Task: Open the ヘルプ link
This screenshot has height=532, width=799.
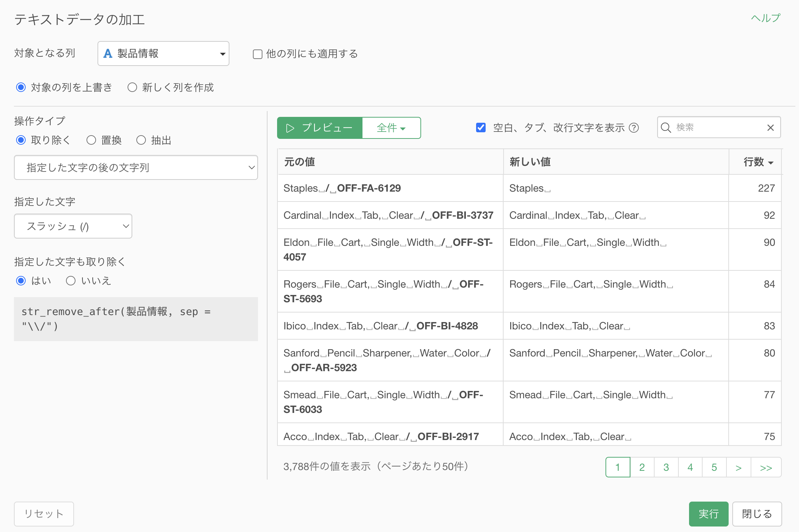Action: (x=766, y=18)
